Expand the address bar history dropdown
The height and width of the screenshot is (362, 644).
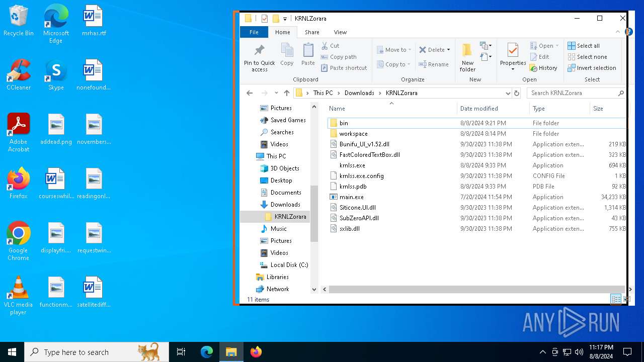click(x=508, y=93)
